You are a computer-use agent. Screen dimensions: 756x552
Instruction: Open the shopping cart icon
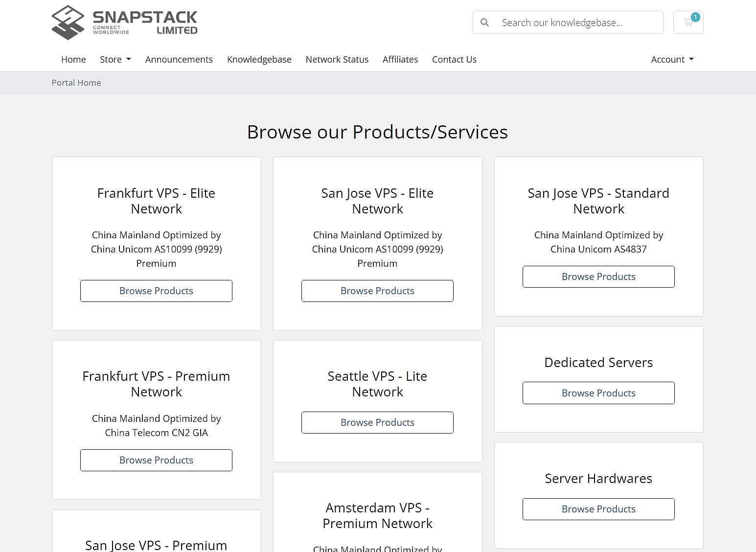688,23
